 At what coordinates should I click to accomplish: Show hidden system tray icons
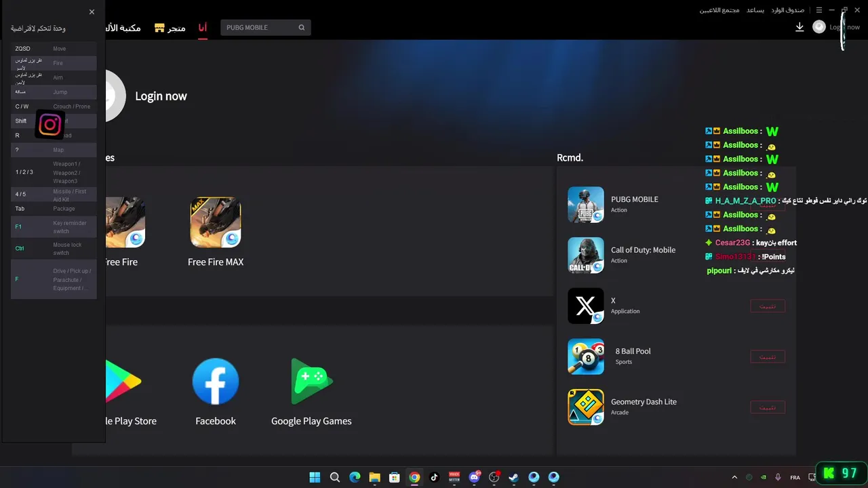[734, 477]
